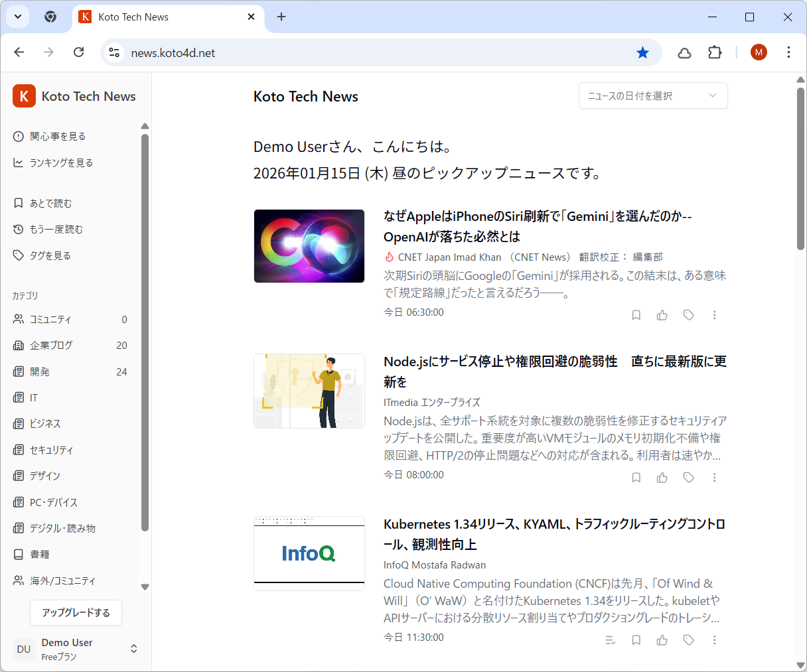
Task: Select the デジタル・読み物 category
Action: click(70, 528)
